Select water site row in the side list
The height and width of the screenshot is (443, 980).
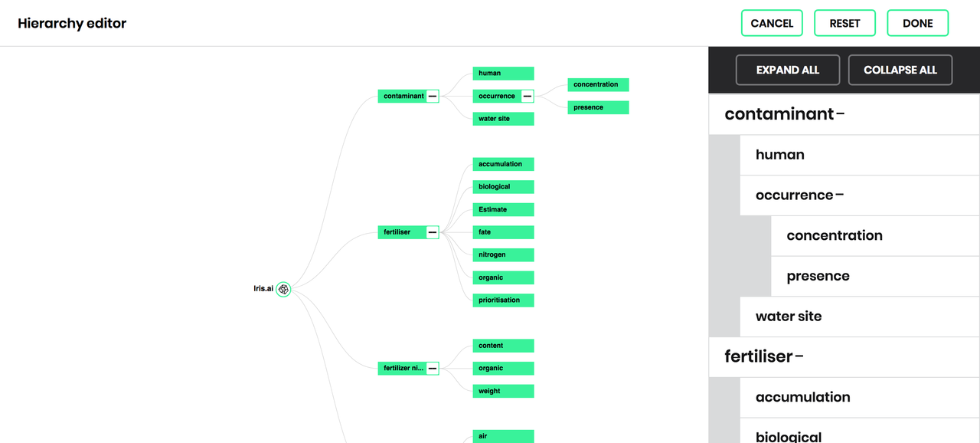(860, 317)
